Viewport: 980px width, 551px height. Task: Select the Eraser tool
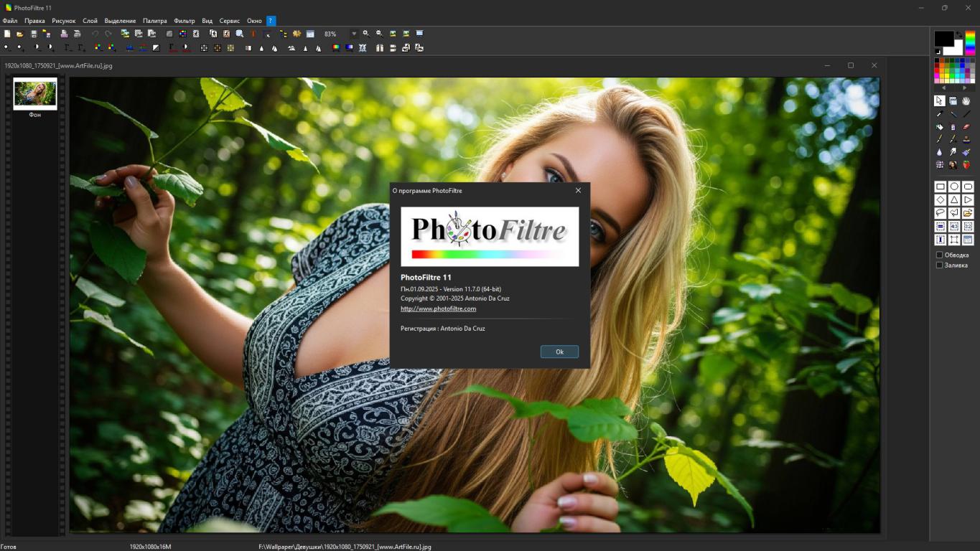(x=967, y=127)
